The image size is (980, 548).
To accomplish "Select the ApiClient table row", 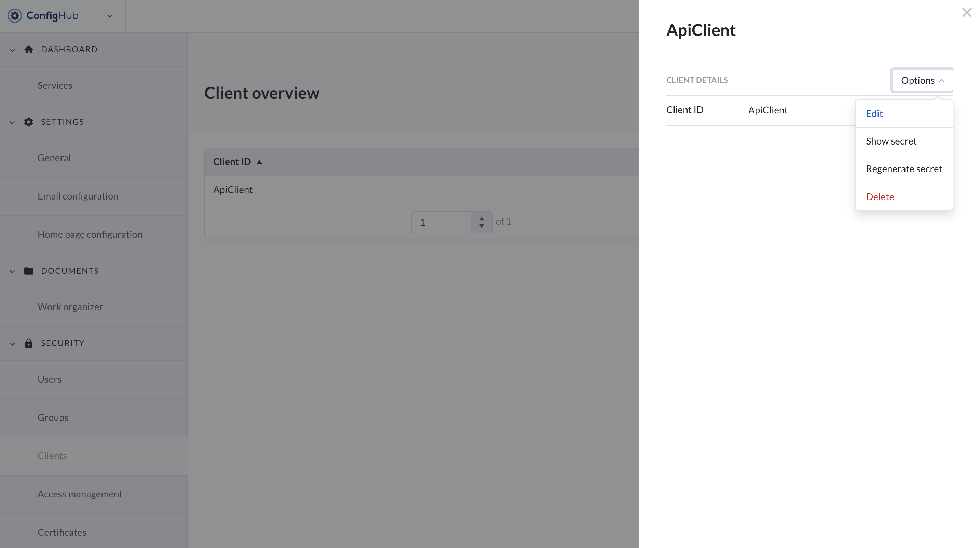I will (x=233, y=190).
